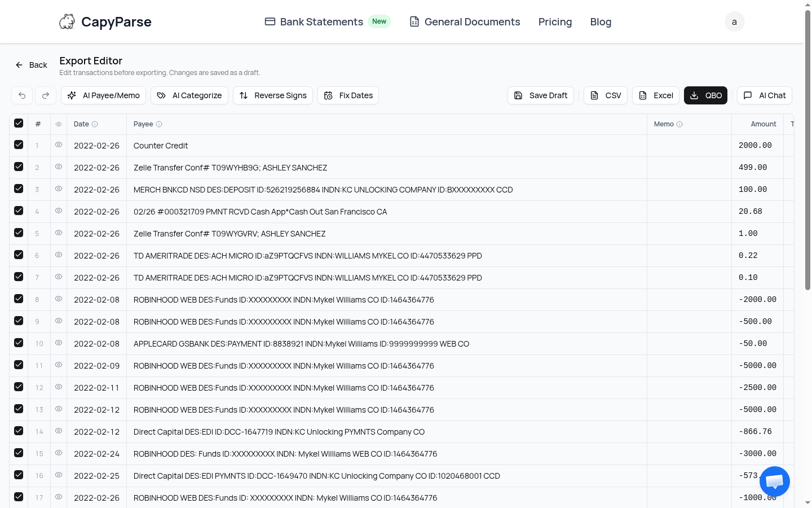Click the Redo arrow icon

[x=45, y=95]
